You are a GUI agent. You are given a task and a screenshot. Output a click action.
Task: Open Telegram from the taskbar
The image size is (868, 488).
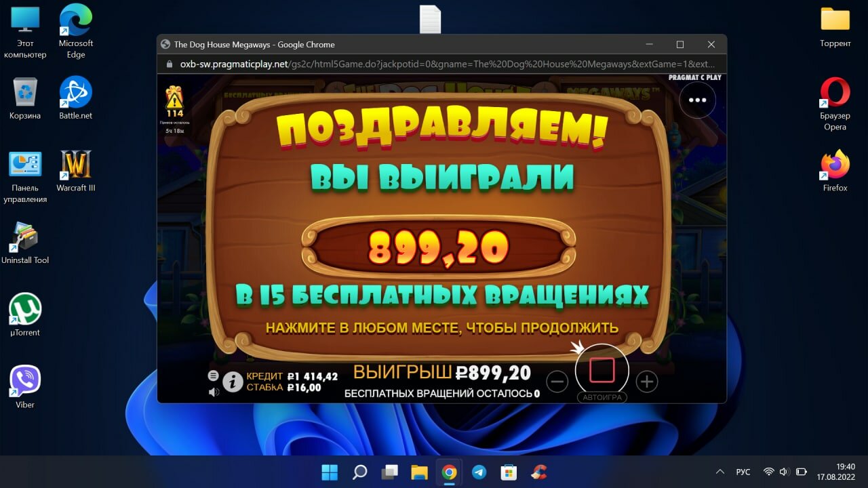click(479, 472)
